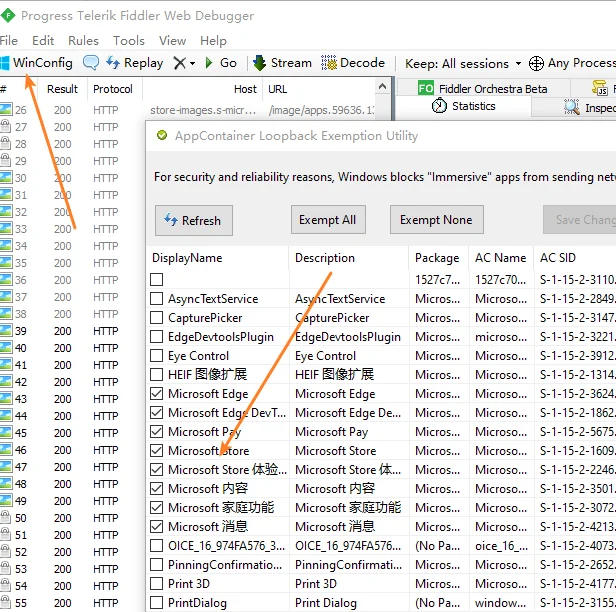The height and width of the screenshot is (612, 616).
Task: Open the Help menu
Action: point(213,40)
